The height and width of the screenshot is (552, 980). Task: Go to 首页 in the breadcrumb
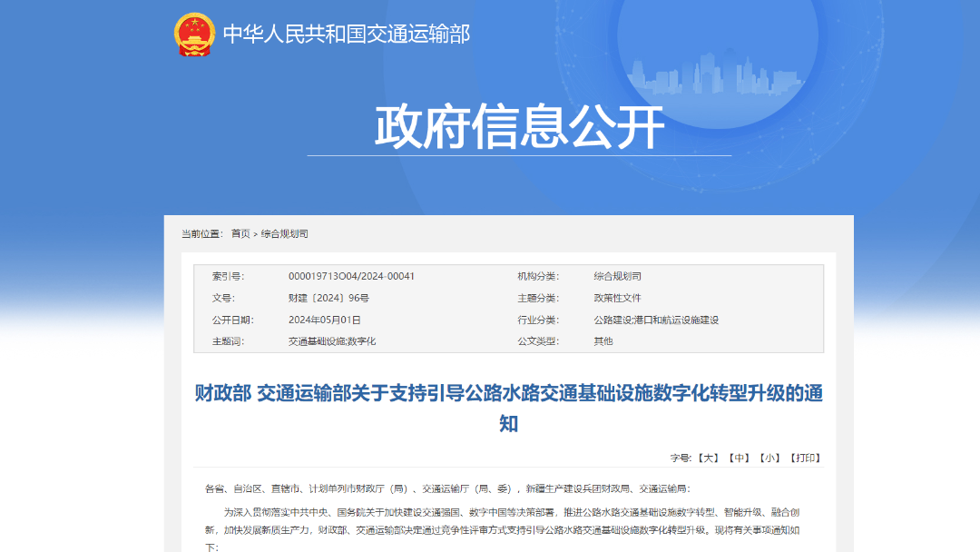[240, 234]
